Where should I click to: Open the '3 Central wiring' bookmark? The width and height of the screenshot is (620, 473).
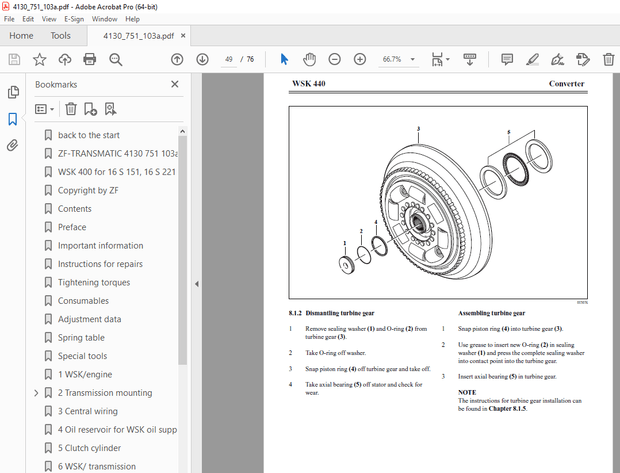point(87,411)
